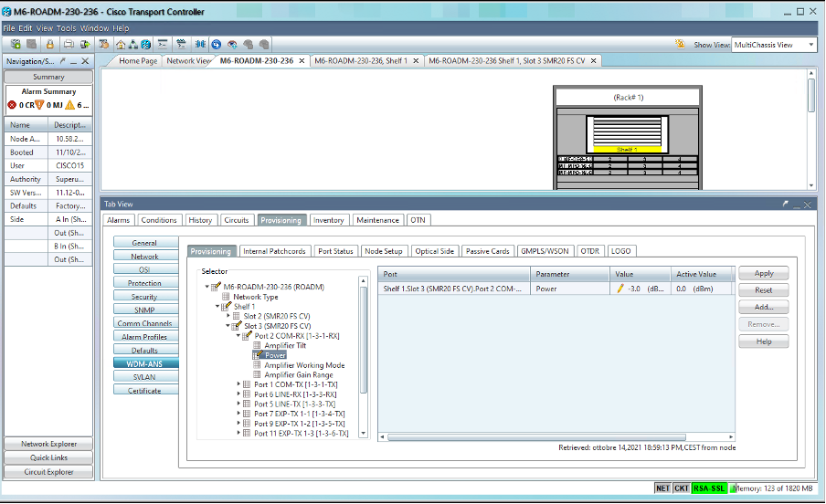This screenshot has width=826, height=504.
Task: Click the Add Node toolbar icon
Action: (x=16, y=45)
